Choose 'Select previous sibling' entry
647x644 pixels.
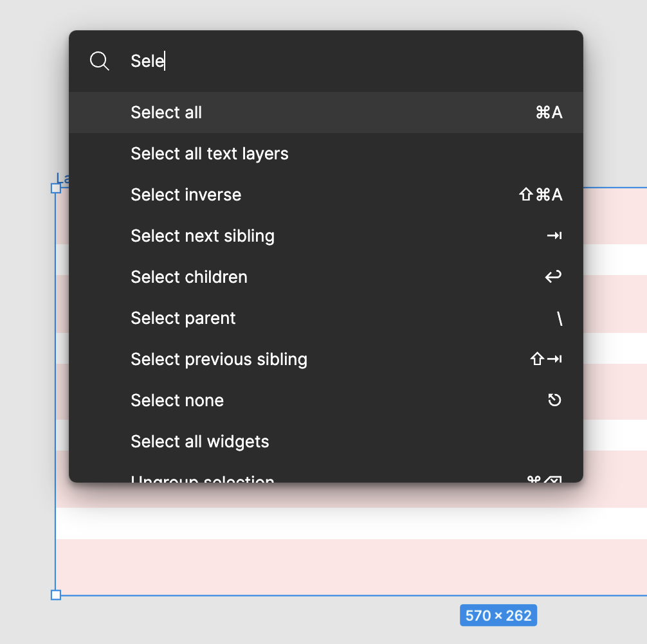219,359
